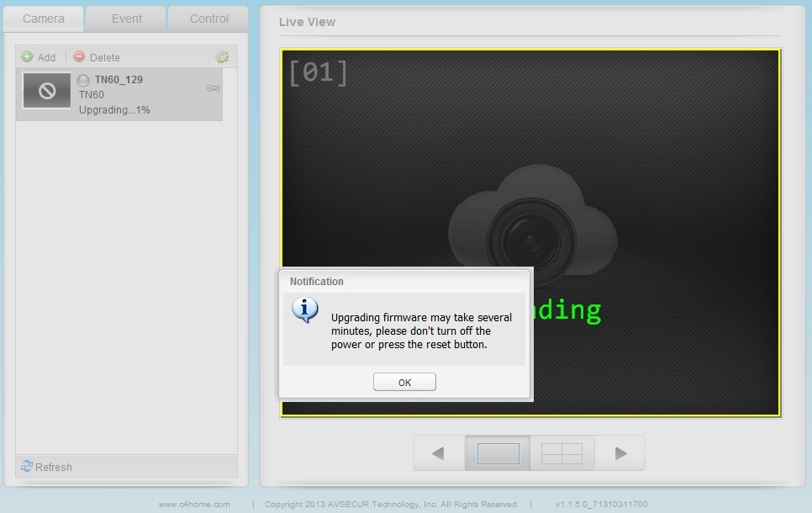The width and height of the screenshot is (812, 513).
Task: Click OK in the Notification dialog
Action: pyautogui.click(x=404, y=382)
